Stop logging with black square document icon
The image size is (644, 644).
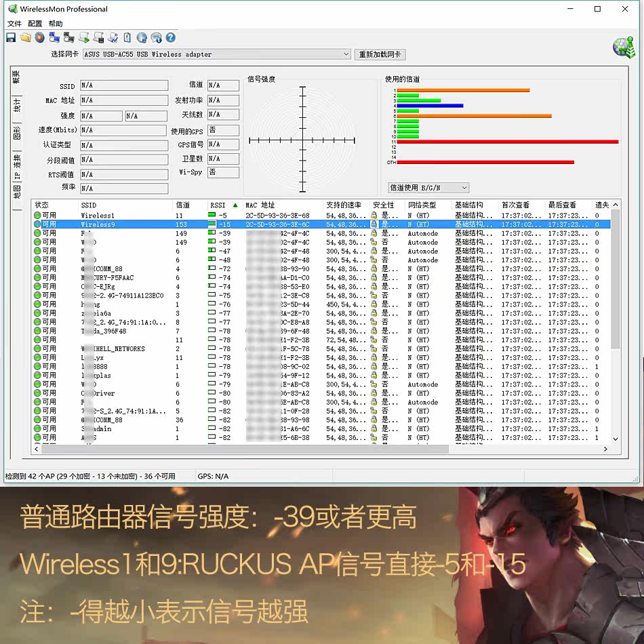click(x=98, y=38)
